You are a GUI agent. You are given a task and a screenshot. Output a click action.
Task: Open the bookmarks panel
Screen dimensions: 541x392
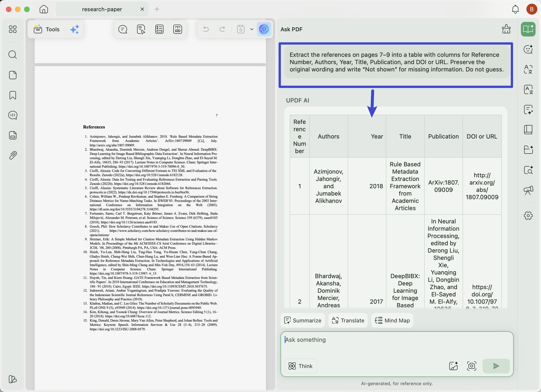pos(13,95)
